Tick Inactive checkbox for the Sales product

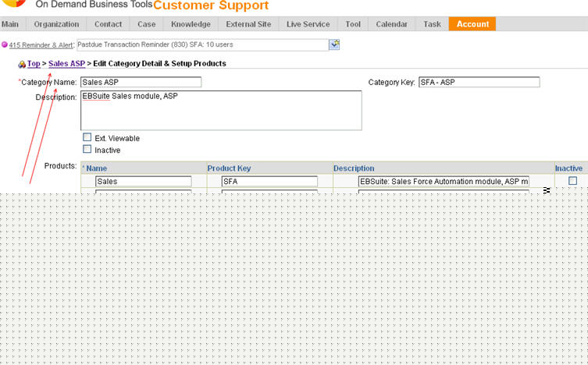tap(572, 181)
